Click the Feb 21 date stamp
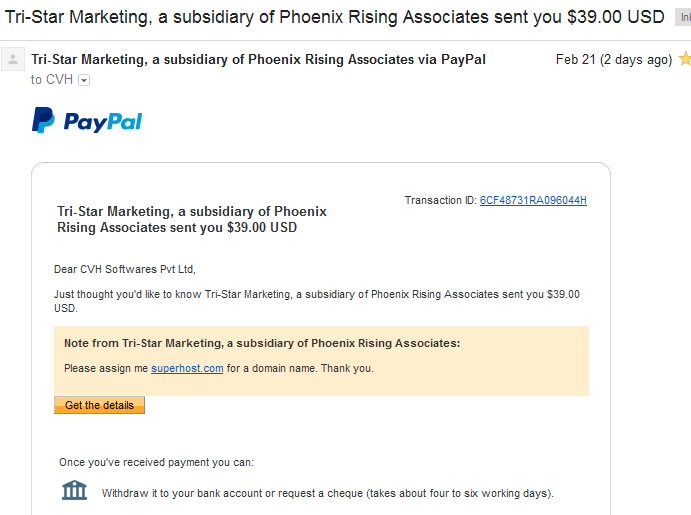Screen dimensions: 691x515 614,59
